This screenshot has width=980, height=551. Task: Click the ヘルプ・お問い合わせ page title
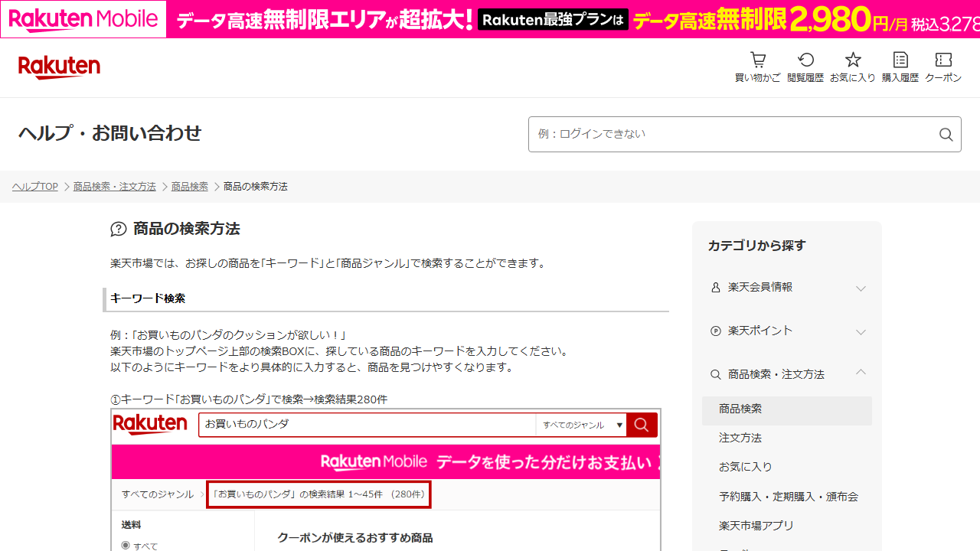pos(110,134)
